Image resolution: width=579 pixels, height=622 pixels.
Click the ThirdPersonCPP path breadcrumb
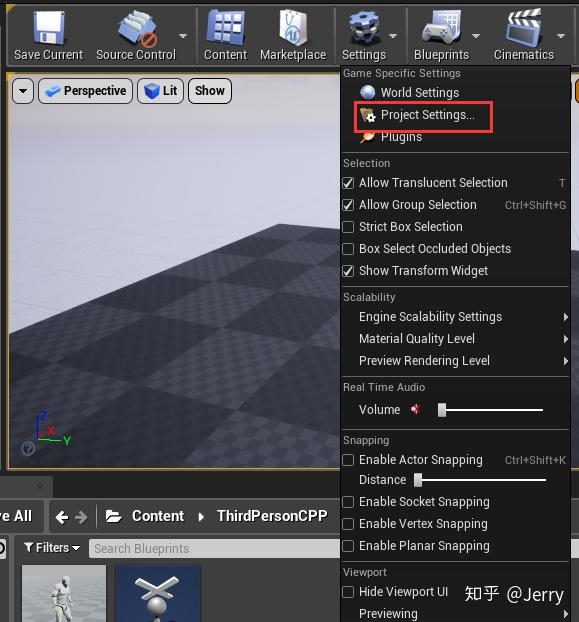[x=272, y=516]
